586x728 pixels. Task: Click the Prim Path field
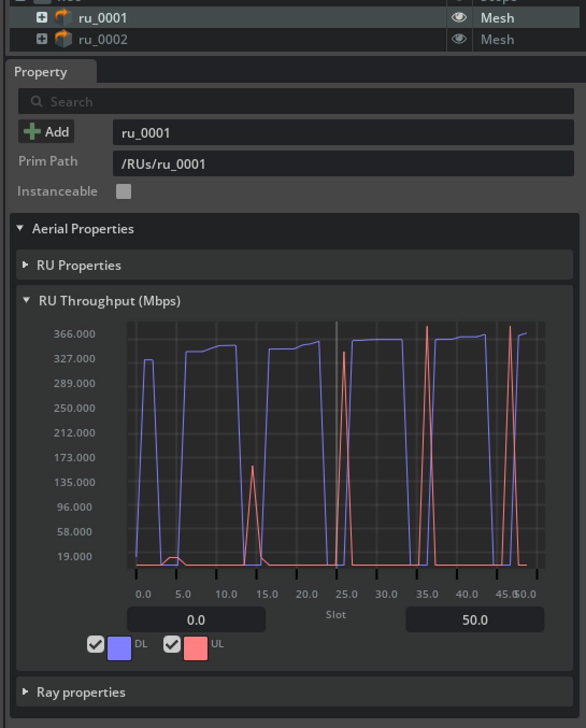[343, 164]
